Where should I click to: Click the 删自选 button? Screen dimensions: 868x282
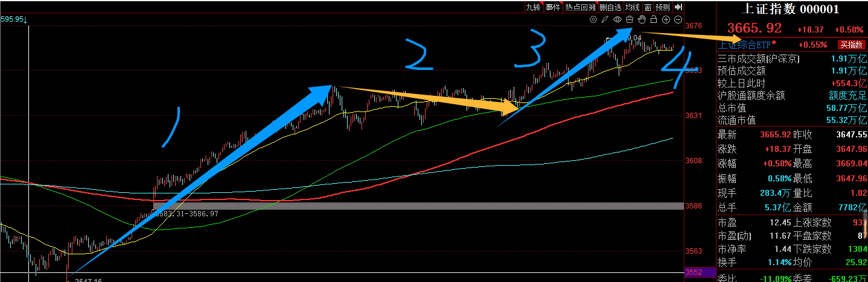[x=611, y=7]
